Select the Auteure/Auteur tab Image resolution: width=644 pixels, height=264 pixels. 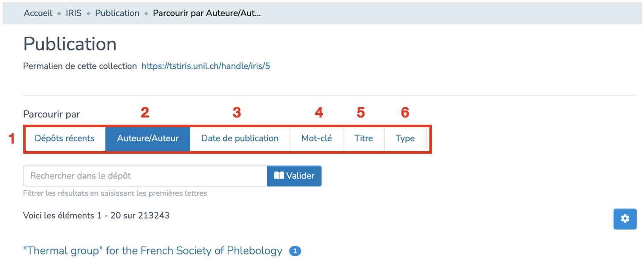(148, 138)
